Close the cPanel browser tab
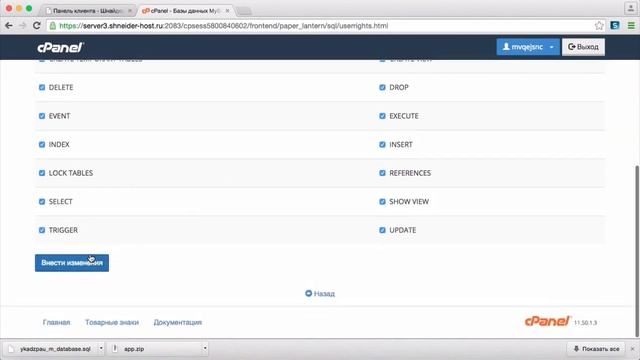 (x=227, y=11)
